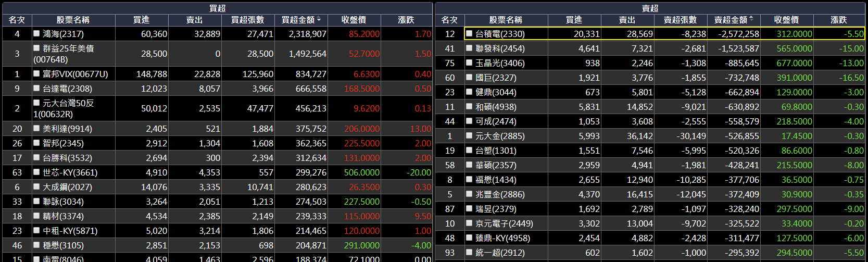Tick the checkbox beside 台積電(2330)
The image size is (868, 262).
coord(469,33)
